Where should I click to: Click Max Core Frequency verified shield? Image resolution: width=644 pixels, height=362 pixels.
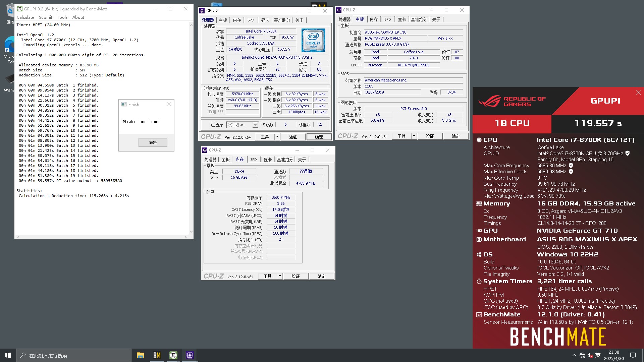pyautogui.click(x=571, y=165)
